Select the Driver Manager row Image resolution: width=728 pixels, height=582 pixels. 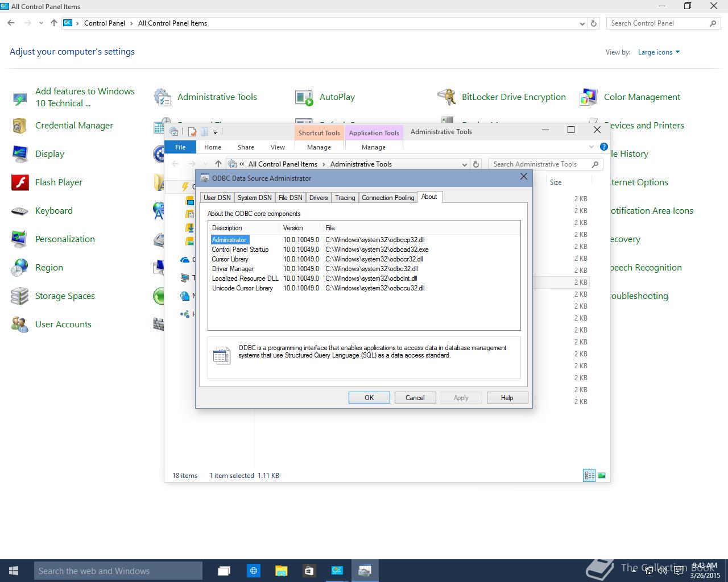click(364, 269)
